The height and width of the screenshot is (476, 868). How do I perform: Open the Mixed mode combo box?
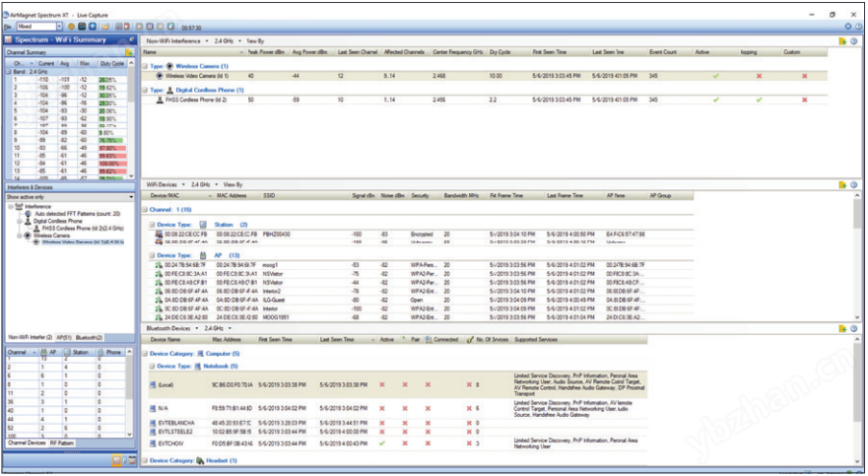tap(57, 27)
